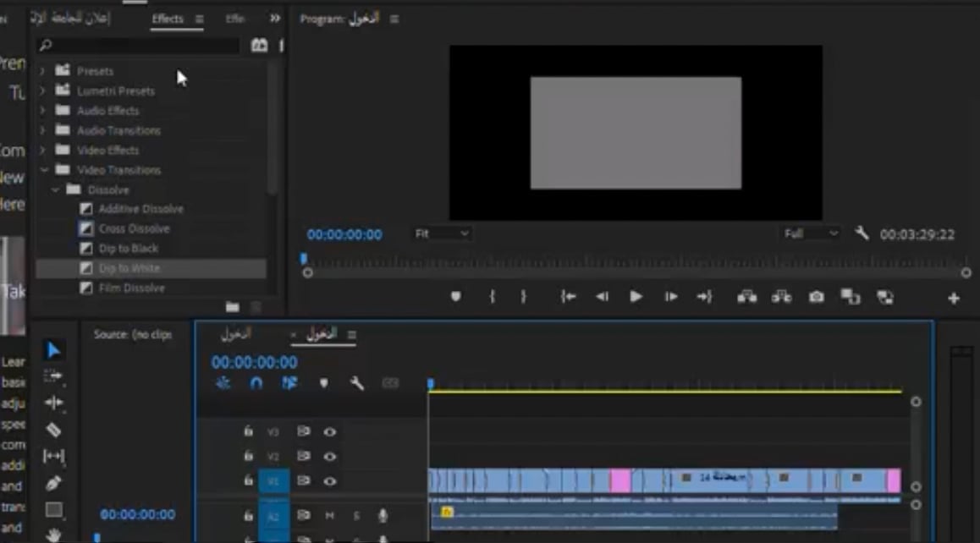Screen dimensions: 980x543
Task: Collapse Video Transitions folder
Action: point(44,170)
